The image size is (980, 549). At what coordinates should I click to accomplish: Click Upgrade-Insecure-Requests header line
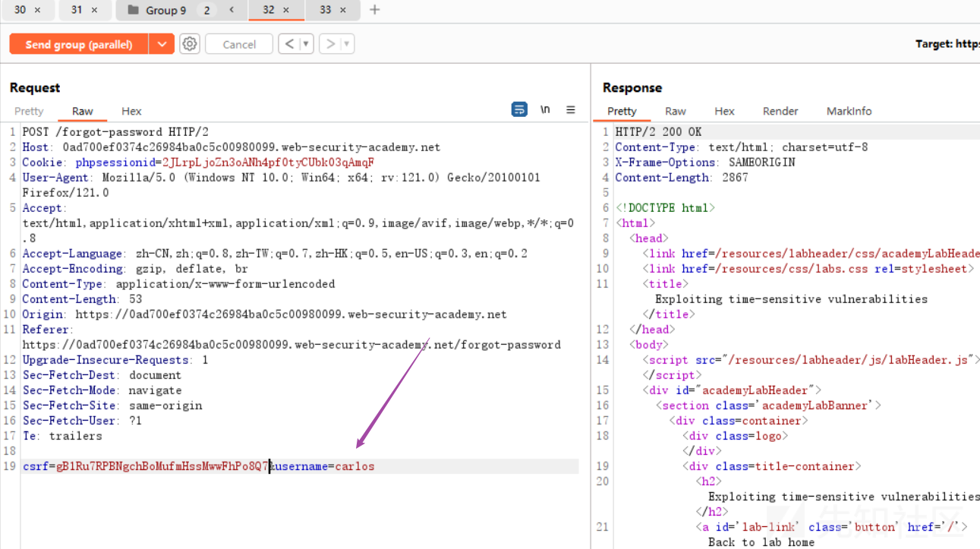[115, 360]
